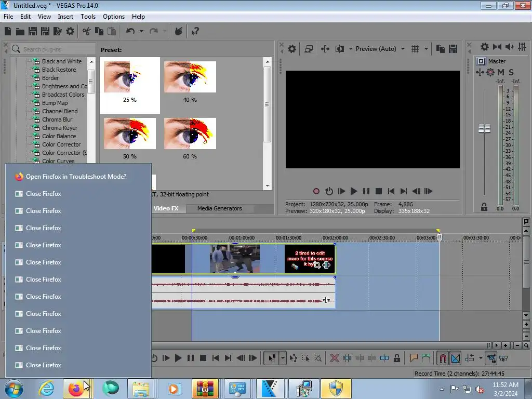Select the Video FX tab
The image size is (532, 399).
click(x=166, y=208)
